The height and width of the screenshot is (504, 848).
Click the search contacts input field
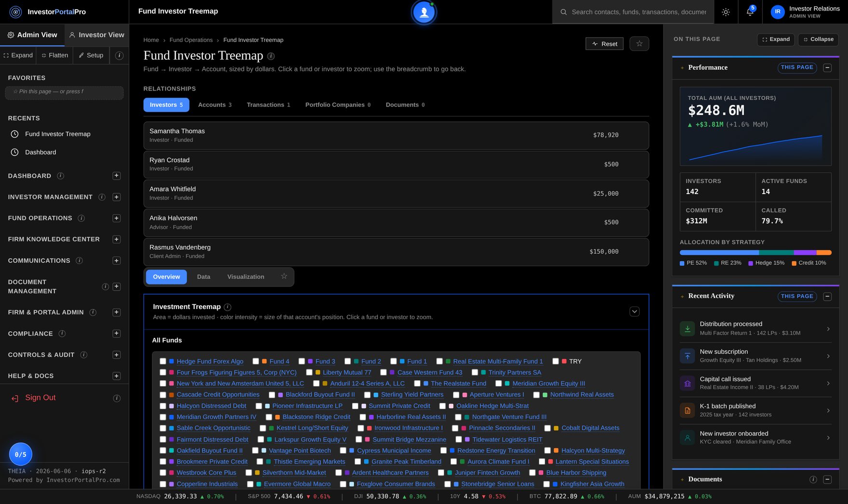639,12
